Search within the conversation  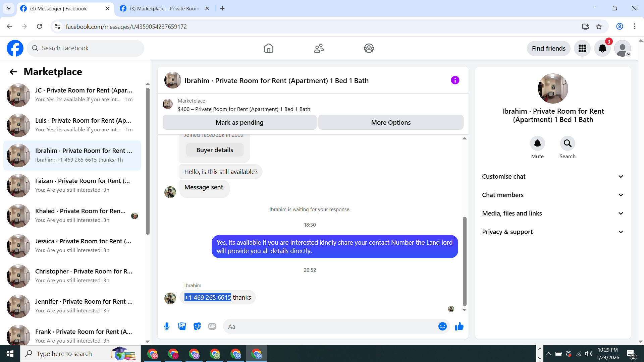[x=568, y=143]
